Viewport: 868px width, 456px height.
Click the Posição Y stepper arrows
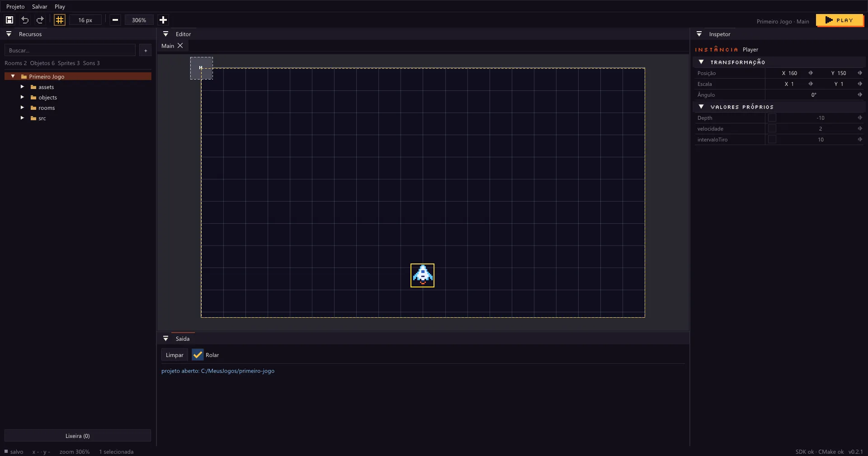860,73
